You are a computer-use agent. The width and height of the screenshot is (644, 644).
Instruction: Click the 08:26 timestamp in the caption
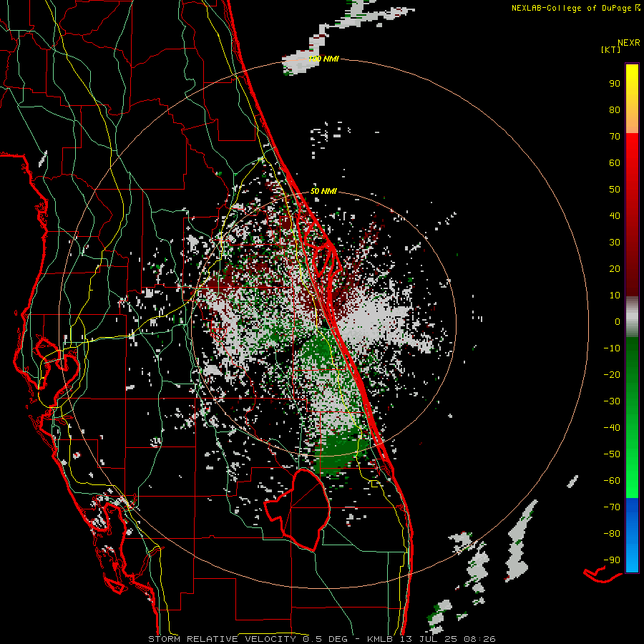479,639
